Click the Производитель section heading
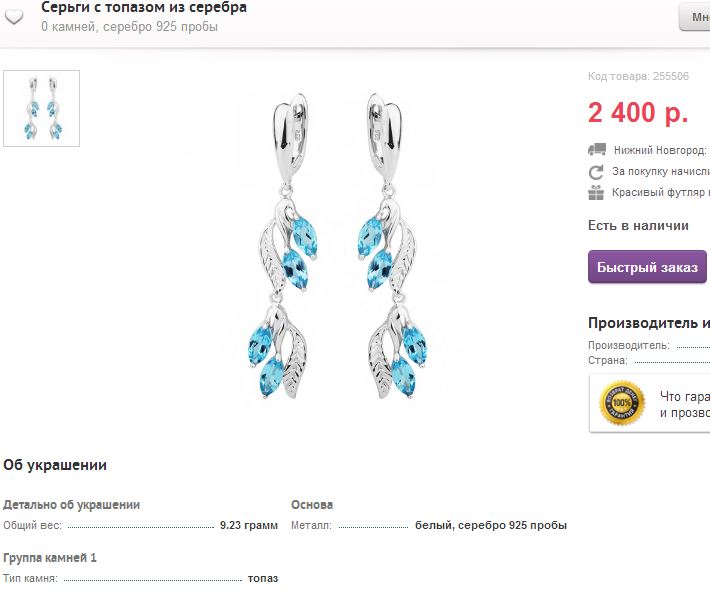The height and width of the screenshot is (606, 710). (648, 323)
